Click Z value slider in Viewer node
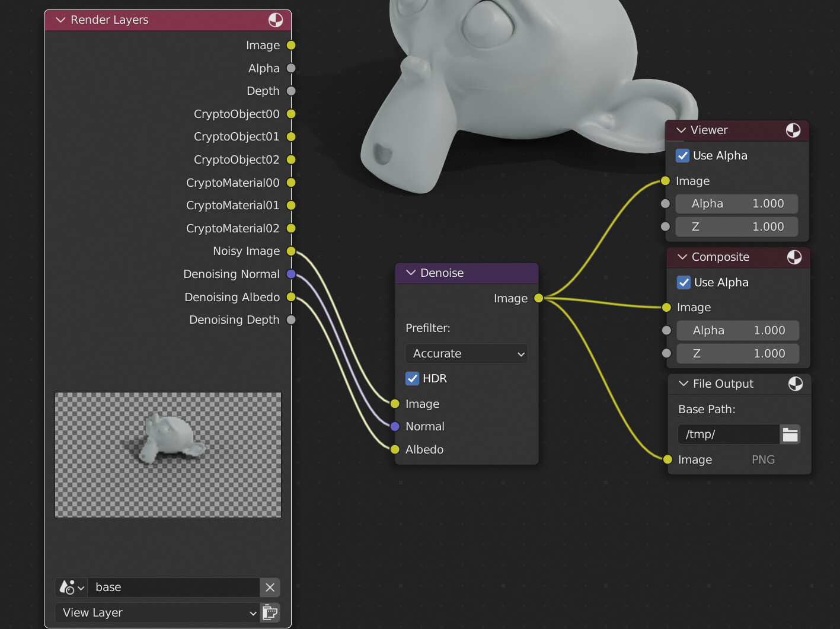The image size is (840, 629). [737, 227]
